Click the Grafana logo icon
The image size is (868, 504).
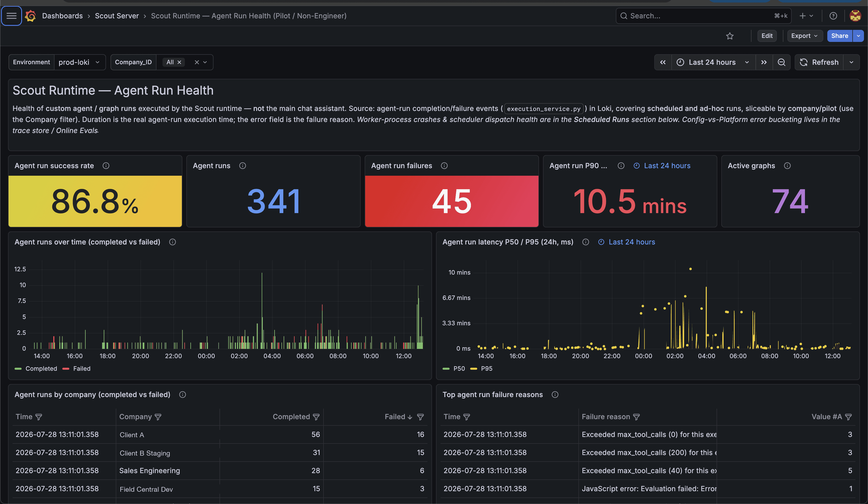click(x=30, y=16)
